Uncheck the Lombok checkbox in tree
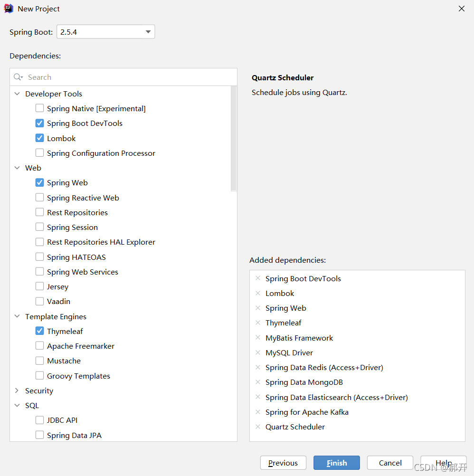This screenshot has width=474, height=476. [x=39, y=138]
